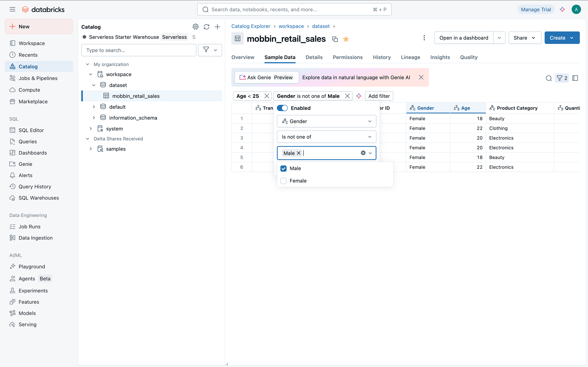This screenshot has width=588, height=367.
Task: Click the favorite star icon
Action: tap(346, 39)
